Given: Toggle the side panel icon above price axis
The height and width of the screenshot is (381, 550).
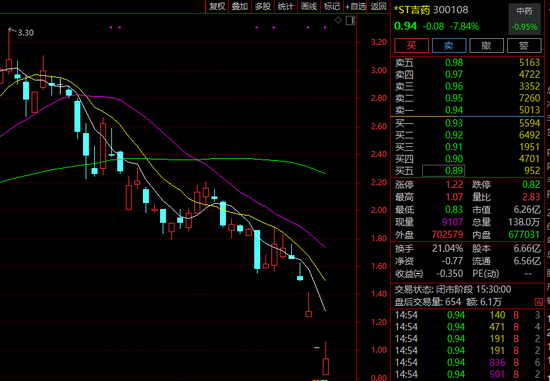Looking at the screenshot, I should [x=350, y=20].
